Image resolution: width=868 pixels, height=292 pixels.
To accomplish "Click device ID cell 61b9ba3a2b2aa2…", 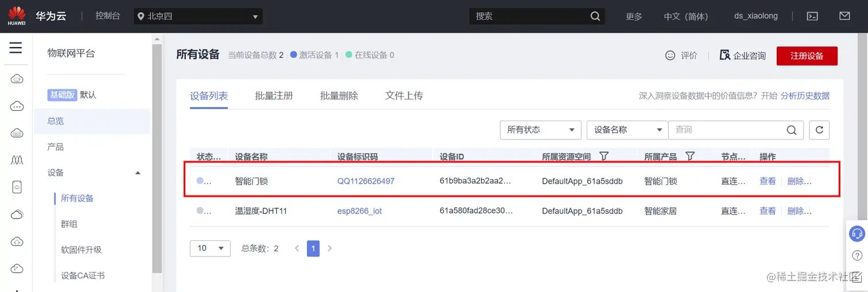I will [x=475, y=181].
